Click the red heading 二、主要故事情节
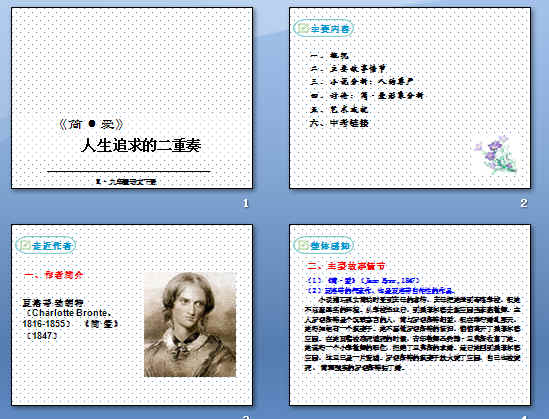Image resolution: width=549 pixels, height=419 pixels. tap(346, 266)
